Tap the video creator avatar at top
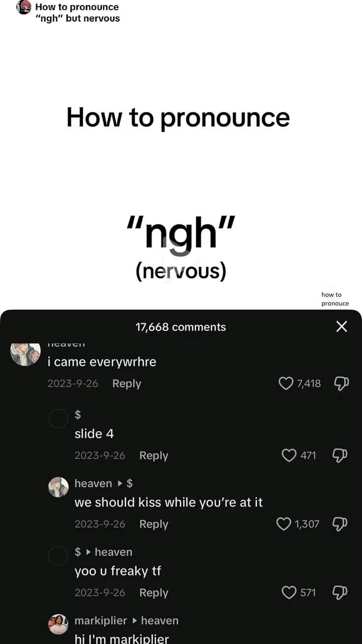 pyautogui.click(x=24, y=7)
